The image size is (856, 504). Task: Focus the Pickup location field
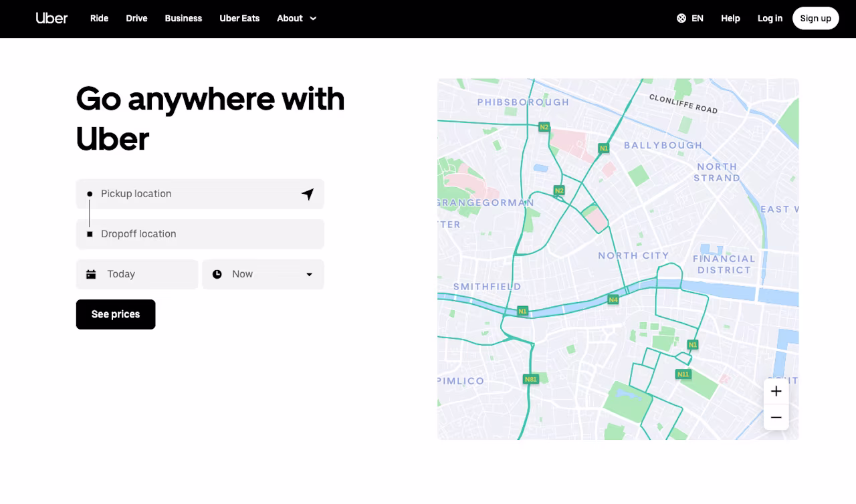pos(200,194)
